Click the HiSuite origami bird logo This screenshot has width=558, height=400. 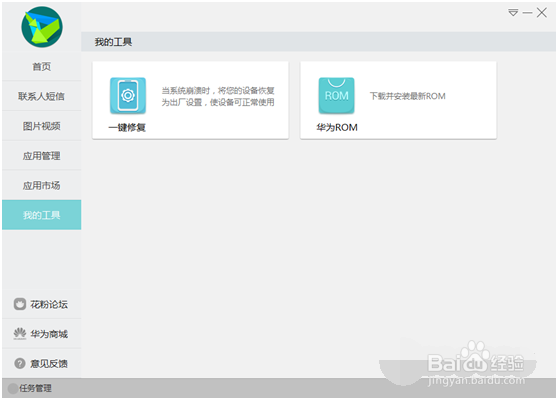click(x=42, y=27)
